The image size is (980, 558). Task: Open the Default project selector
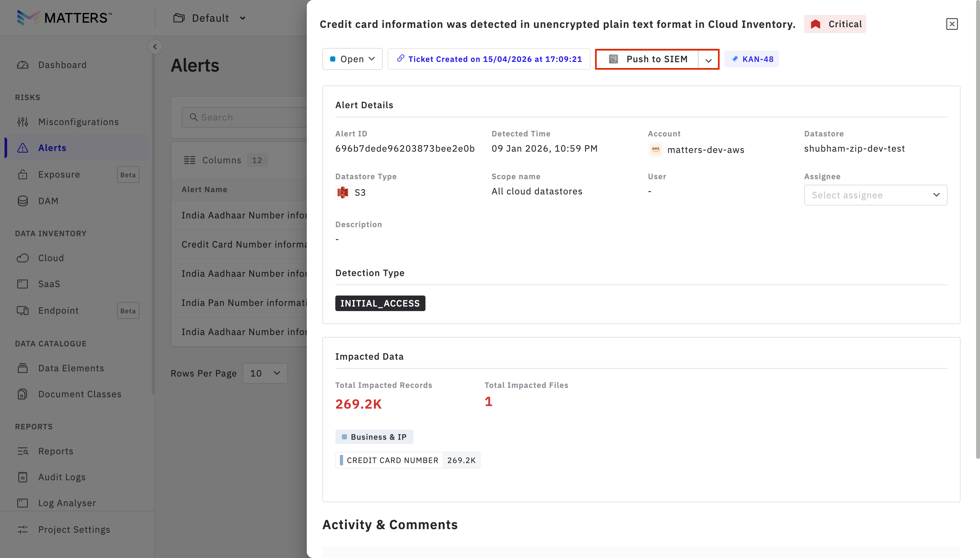coord(209,18)
